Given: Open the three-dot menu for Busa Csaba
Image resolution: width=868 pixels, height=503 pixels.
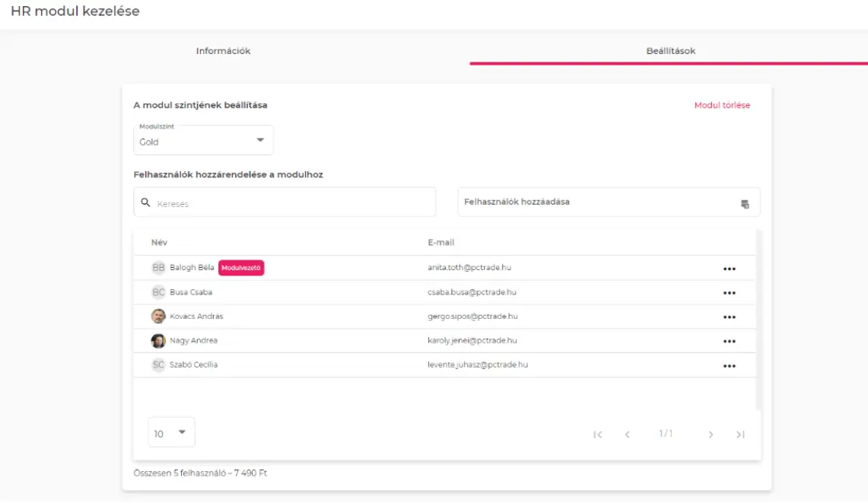Looking at the screenshot, I should (x=730, y=291).
